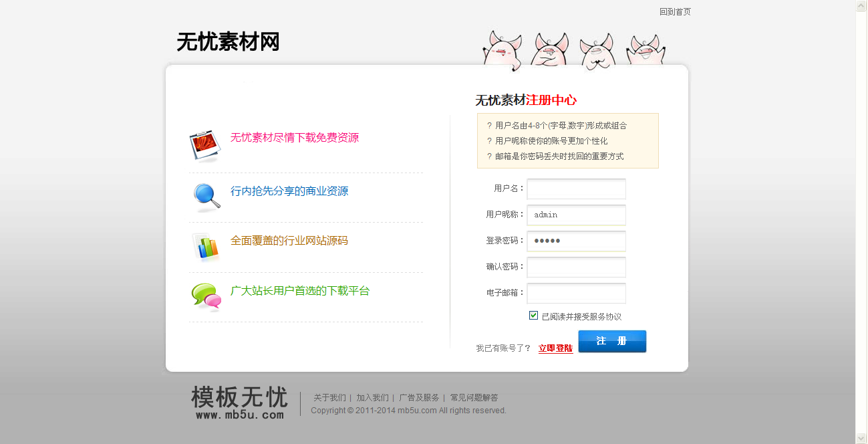The height and width of the screenshot is (444, 868).
Task: Focus the 用户昵称 field containing admin
Action: [576, 215]
